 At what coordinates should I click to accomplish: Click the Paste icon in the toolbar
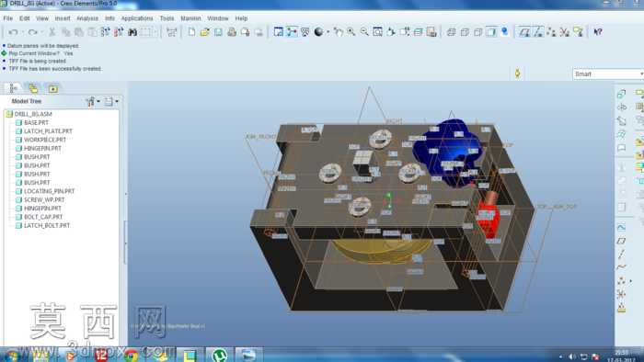click(x=79, y=32)
